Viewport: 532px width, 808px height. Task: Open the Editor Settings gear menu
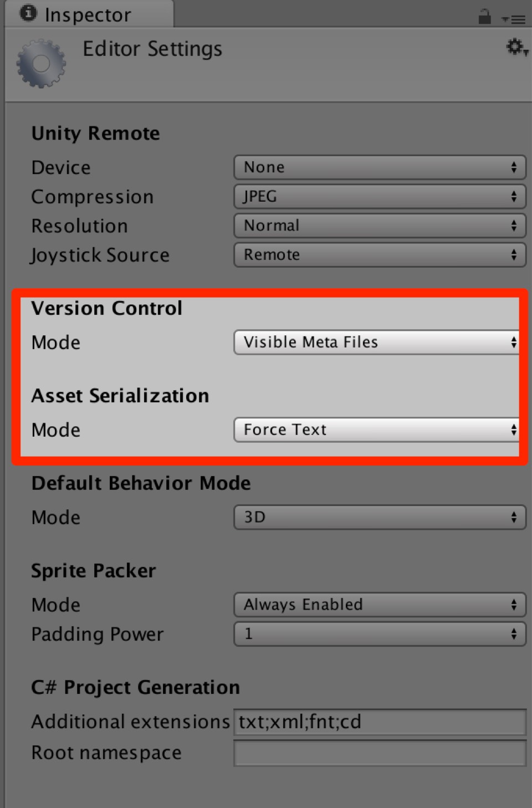[x=516, y=48]
